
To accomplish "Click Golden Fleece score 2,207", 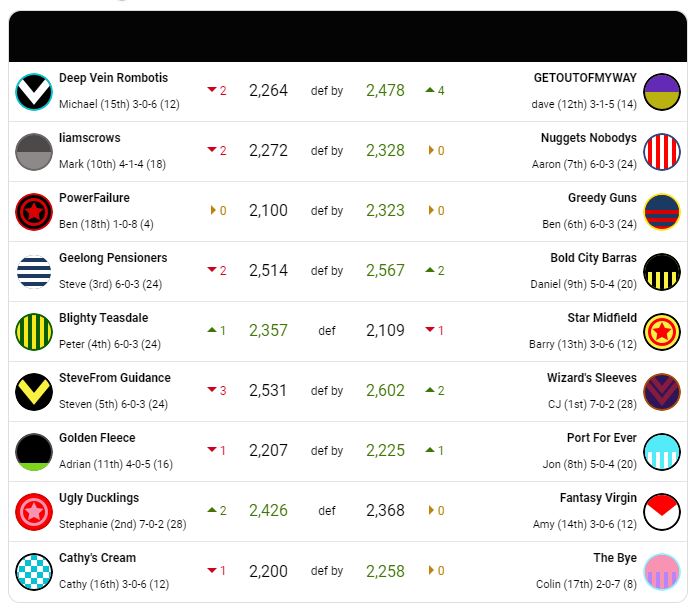I will tap(268, 450).
